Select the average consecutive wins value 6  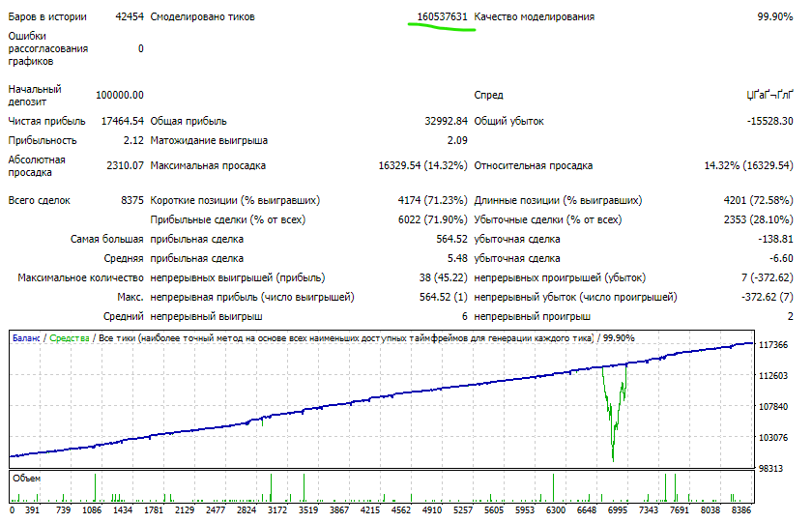click(x=465, y=316)
